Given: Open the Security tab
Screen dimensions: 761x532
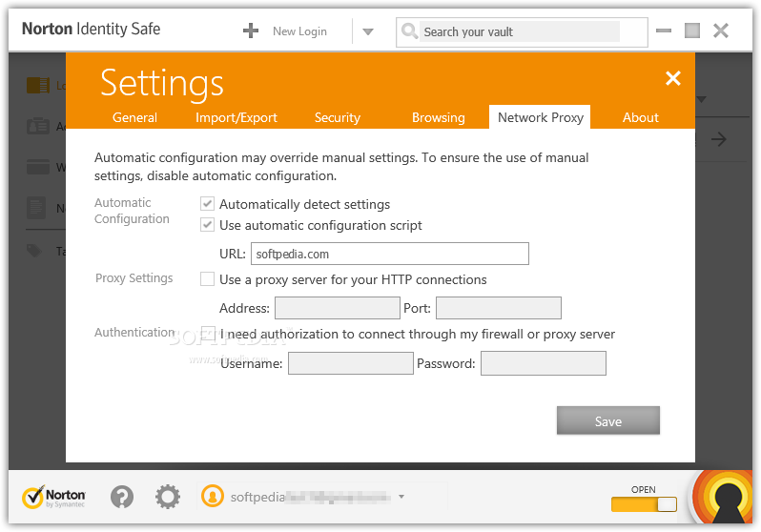Looking at the screenshot, I should (x=338, y=117).
